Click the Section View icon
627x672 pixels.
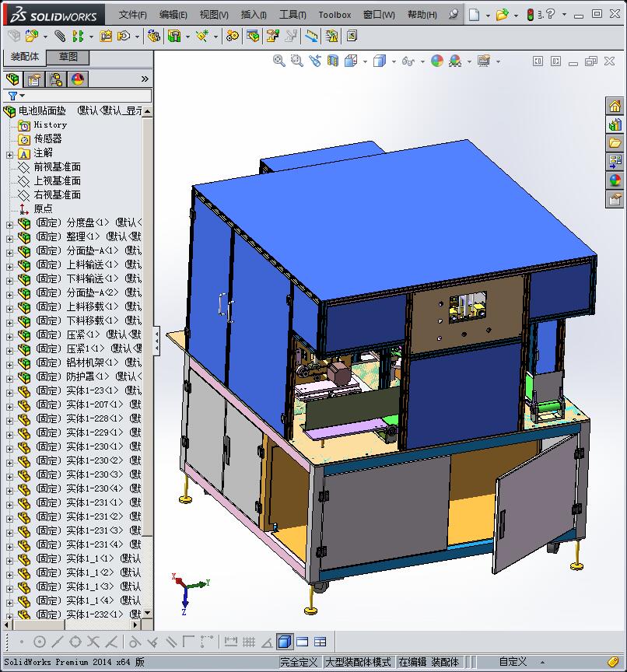(x=333, y=61)
